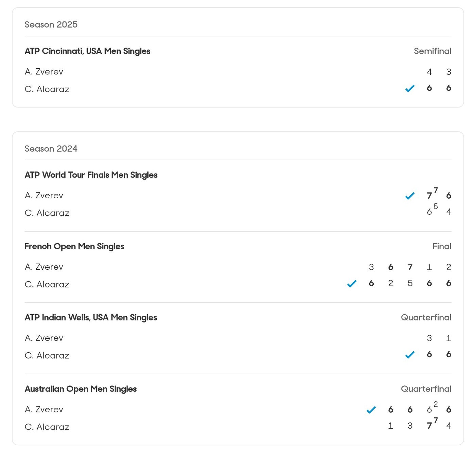The width and height of the screenshot is (476, 450).
Task: Open the ATP Indian Wells, USA Men Singles match
Action: pos(90,317)
